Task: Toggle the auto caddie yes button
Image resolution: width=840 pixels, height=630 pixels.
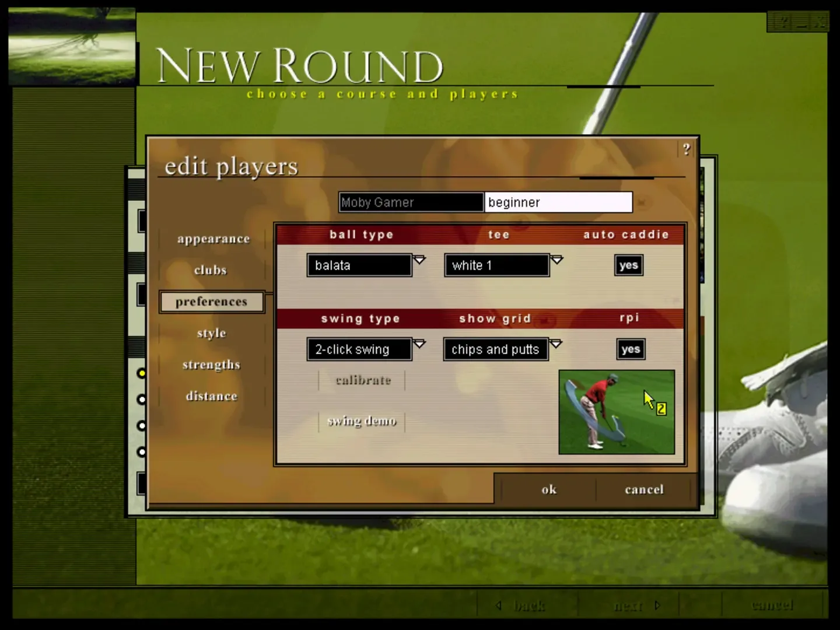Action: (x=628, y=265)
